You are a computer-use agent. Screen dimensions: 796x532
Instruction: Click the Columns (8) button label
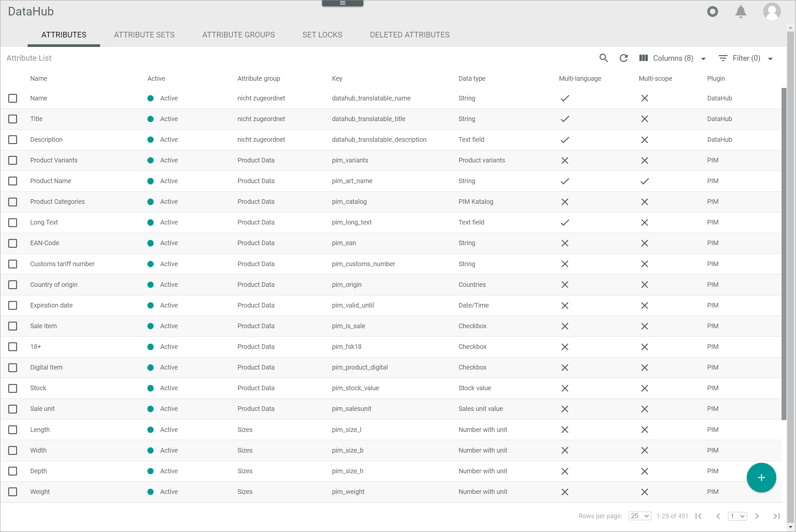pos(673,58)
